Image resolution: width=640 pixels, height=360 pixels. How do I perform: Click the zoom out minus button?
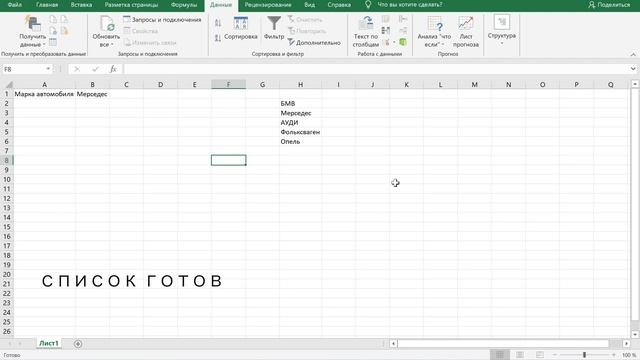tap(555, 355)
